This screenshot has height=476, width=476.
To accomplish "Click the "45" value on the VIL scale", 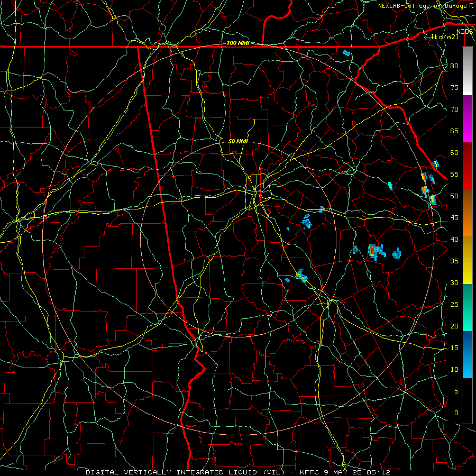I will [x=454, y=218].
